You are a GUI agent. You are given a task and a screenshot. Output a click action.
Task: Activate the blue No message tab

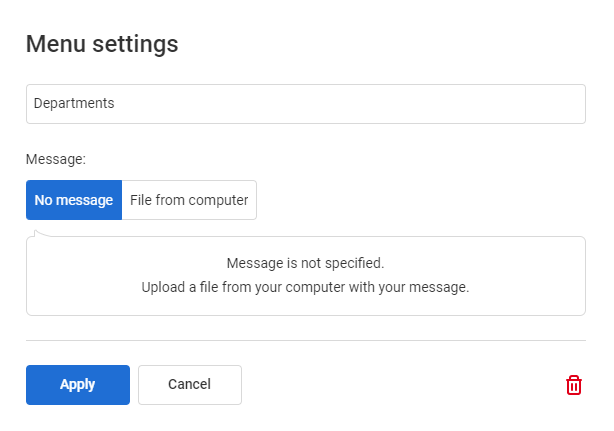pyautogui.click(x=74, y=200)
